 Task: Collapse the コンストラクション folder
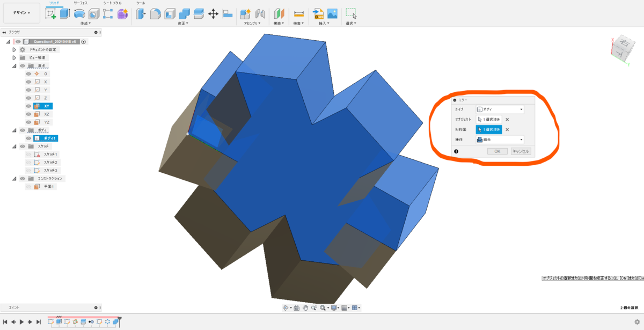coord(15,178)
